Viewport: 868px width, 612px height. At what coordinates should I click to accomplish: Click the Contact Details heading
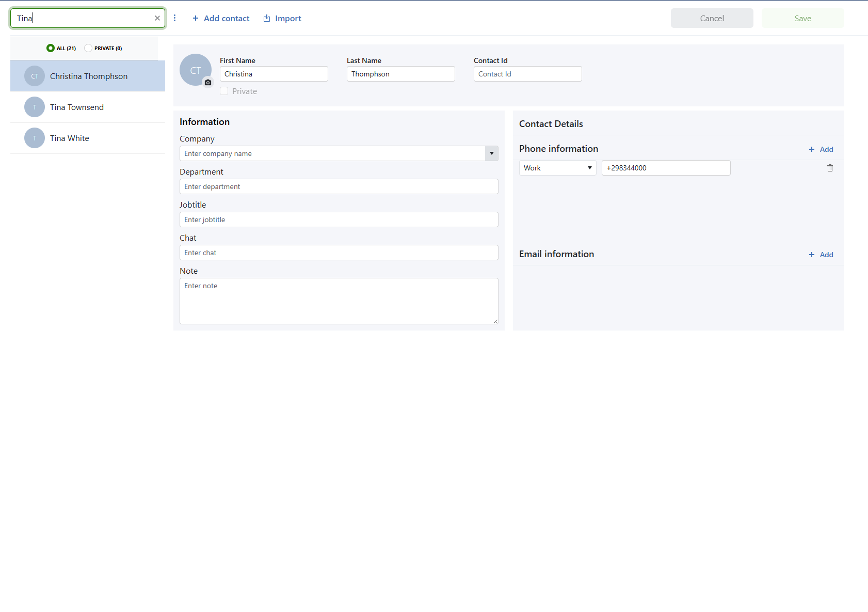coord(551,124)
